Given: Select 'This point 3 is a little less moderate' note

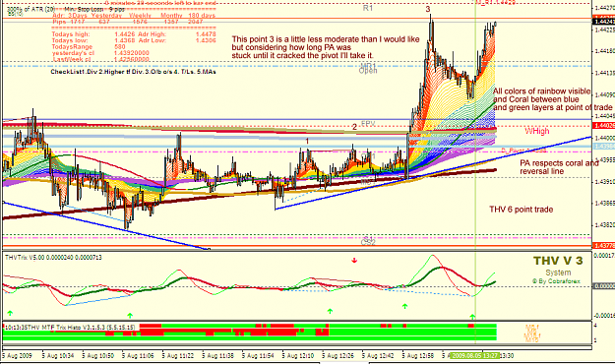Looking at the screenshot, I should pyautogui.click(x=326, y=47).
